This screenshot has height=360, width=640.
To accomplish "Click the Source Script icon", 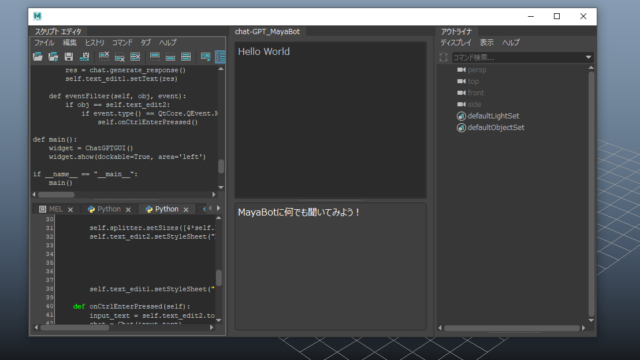I will [x=53, y=57].
